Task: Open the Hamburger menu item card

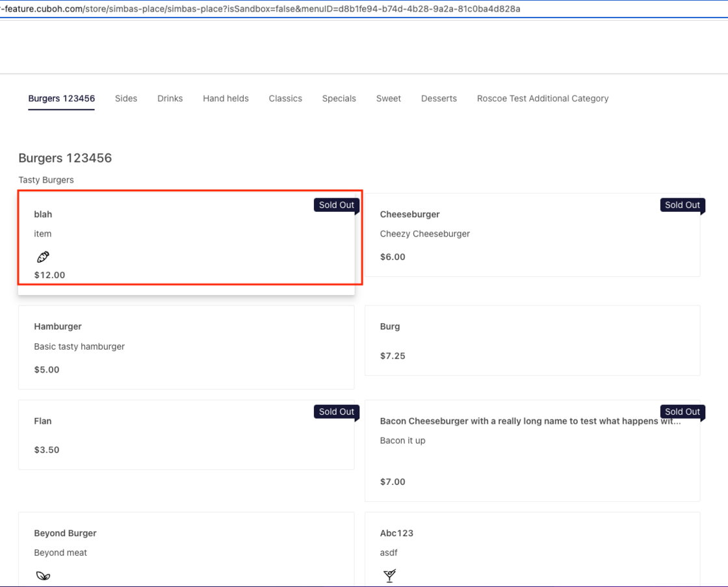Action: 186,347
